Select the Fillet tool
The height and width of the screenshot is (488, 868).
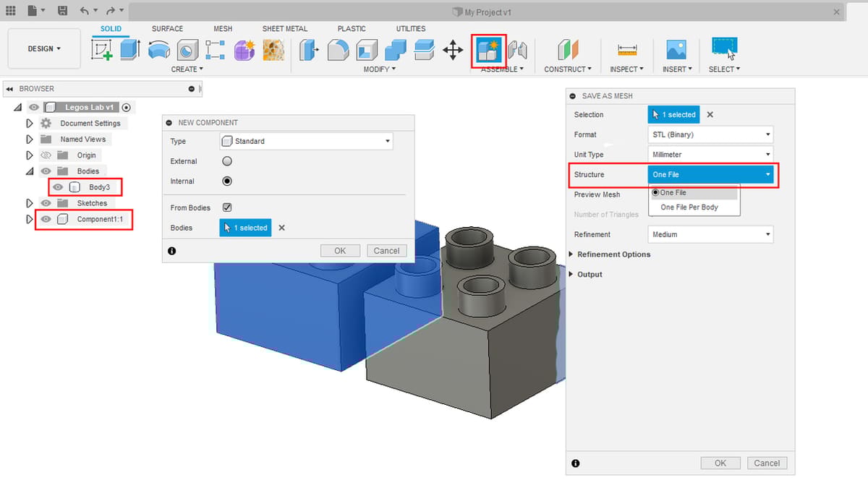338,50
